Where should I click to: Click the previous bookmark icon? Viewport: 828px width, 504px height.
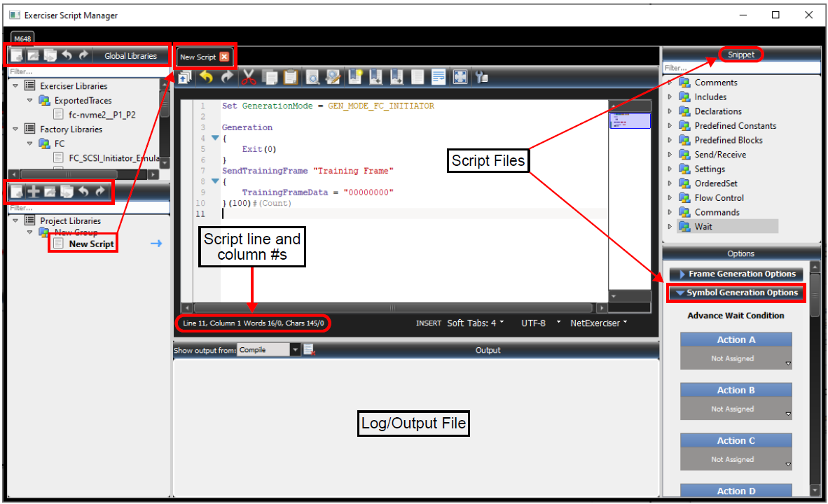click(376, 77)
